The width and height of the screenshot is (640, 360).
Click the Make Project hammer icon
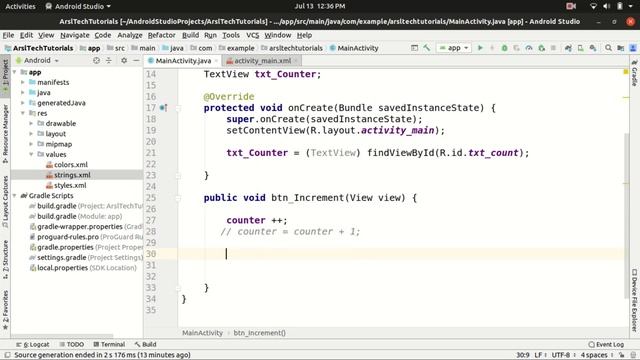pos(427,48)
